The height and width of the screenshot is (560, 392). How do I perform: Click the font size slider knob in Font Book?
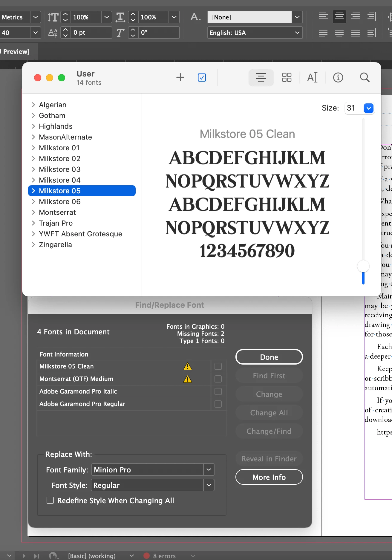pos(363,266)
